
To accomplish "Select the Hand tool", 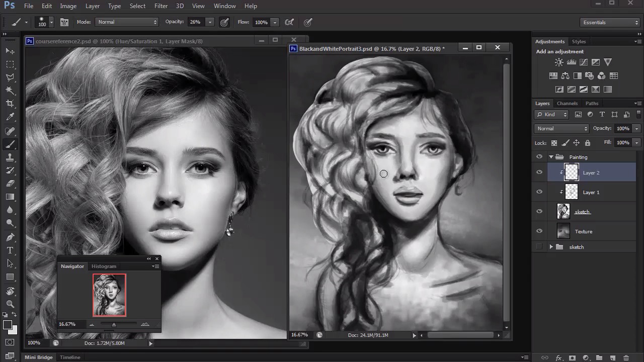I will (x=10, y=291).
